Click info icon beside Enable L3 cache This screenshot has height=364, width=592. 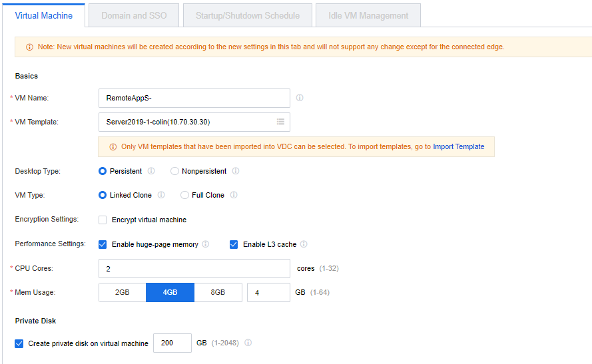click(304, 244)
